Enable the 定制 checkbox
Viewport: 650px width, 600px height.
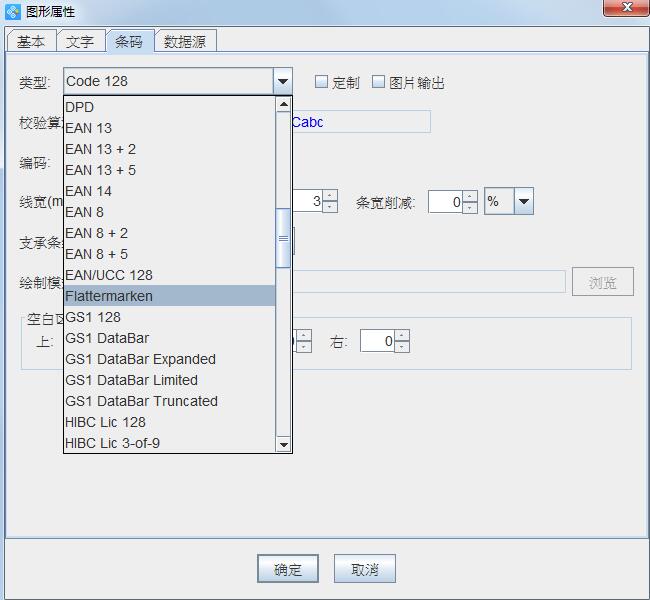click(321, 82)
